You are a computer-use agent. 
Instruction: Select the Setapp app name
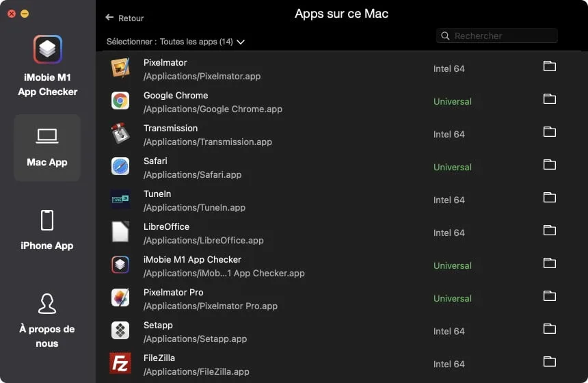158,326
